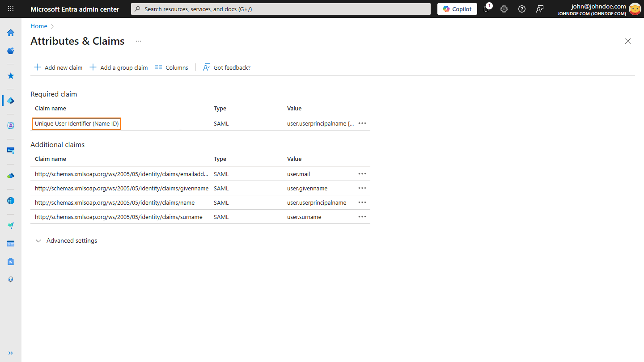Open the ellipsis menu beside Attributes & Claims
Screen dimensions: 644x362
pos(138,41)
